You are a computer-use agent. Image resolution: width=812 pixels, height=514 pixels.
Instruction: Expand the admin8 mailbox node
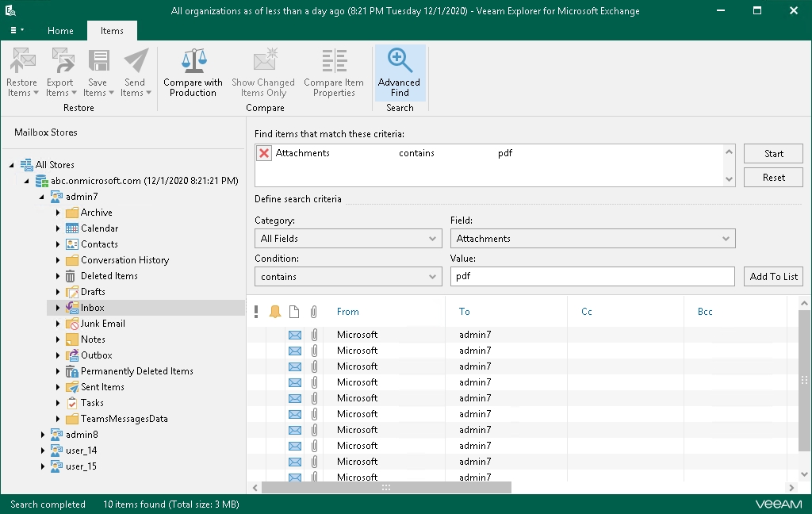coord(44,435)
